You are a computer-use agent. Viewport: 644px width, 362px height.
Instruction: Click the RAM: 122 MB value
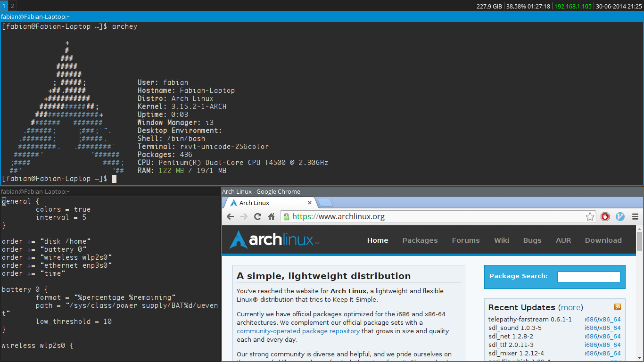pyautogui.click(x=171, y=171)
